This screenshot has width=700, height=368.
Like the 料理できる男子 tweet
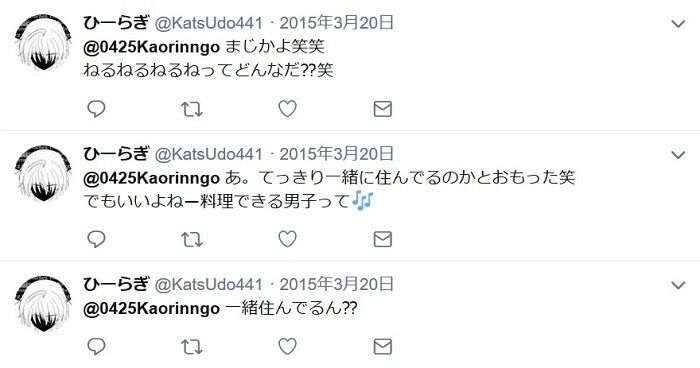[288, 239]
